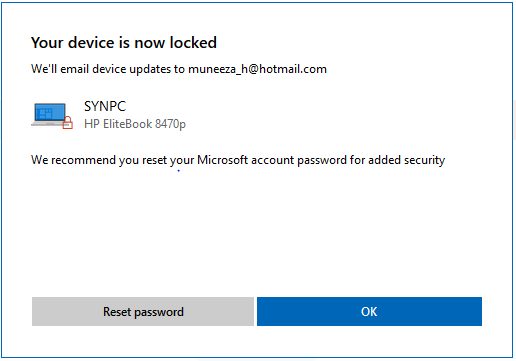Click the muneeza_h@hotmail.com email address
516x361 pixels.
(x=257, y=69)
